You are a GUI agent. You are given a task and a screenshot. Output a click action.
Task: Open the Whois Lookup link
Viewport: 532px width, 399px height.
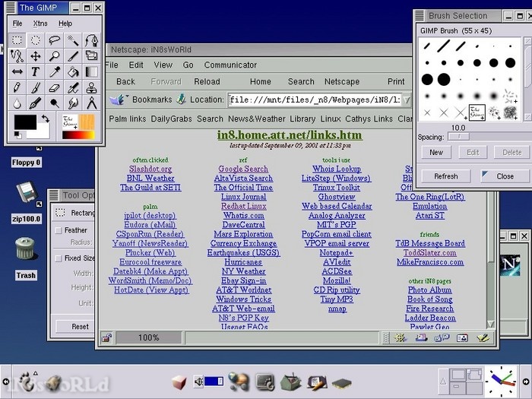click(x=337, y=169)
